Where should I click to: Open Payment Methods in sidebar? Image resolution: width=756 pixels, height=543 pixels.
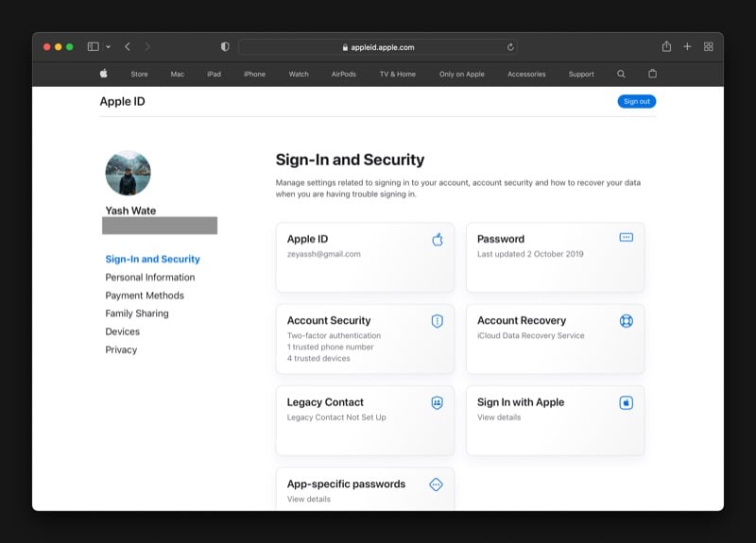[x=145, y=296]
